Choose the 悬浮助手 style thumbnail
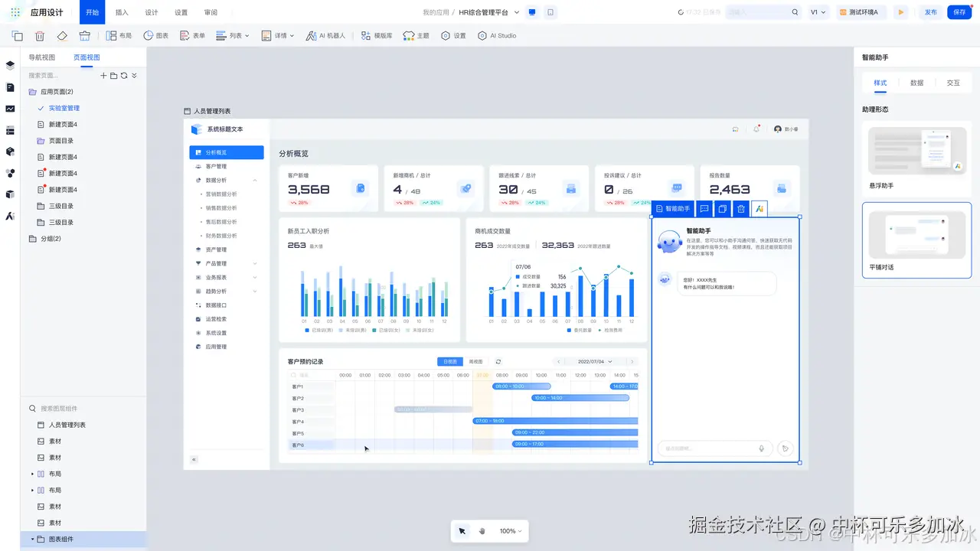This screenshot has height=551, width=980. coord(916,151)
